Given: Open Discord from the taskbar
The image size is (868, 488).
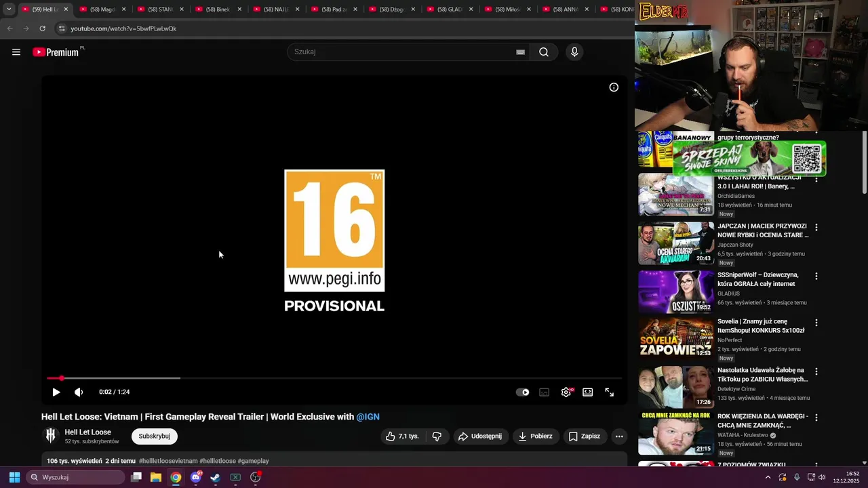Looking at the screenshot, I should 196,477.
